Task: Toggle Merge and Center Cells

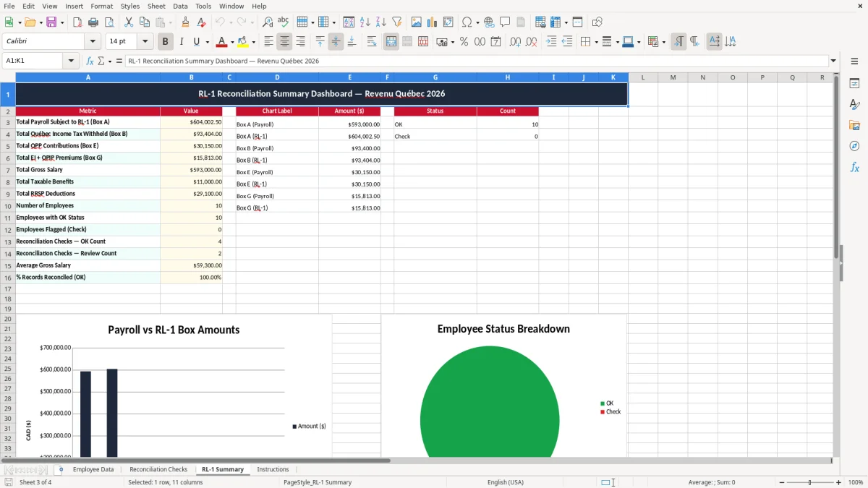Action: point(391,42)
